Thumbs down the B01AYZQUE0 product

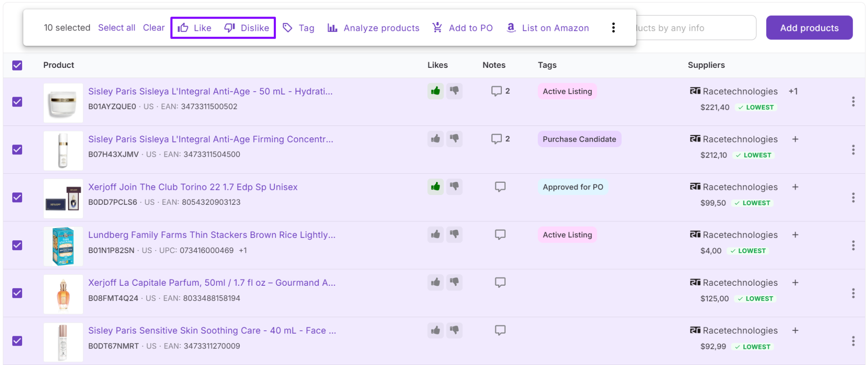[454, 91]
